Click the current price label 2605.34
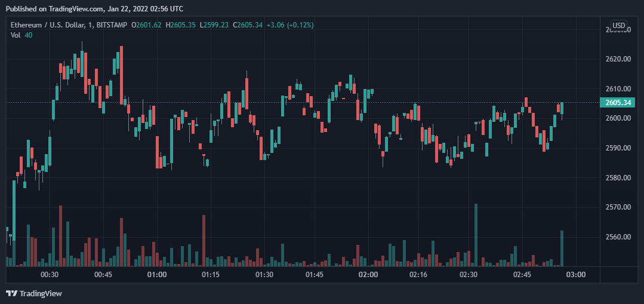 point(618,103)
